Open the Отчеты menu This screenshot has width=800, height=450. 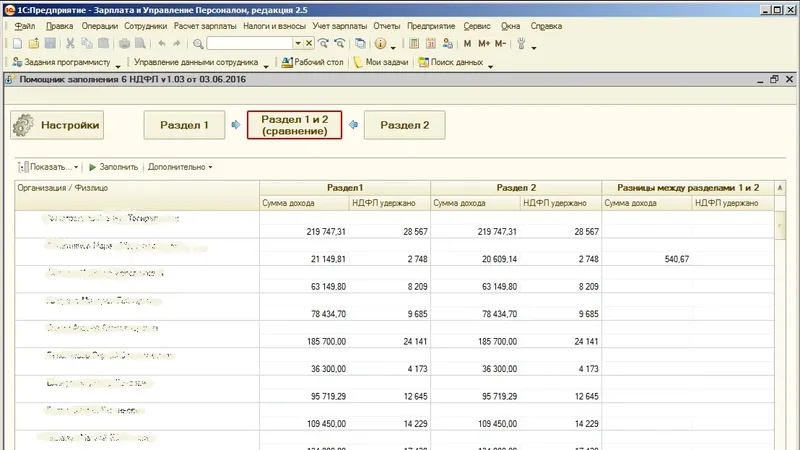click(x=387, y=26)
